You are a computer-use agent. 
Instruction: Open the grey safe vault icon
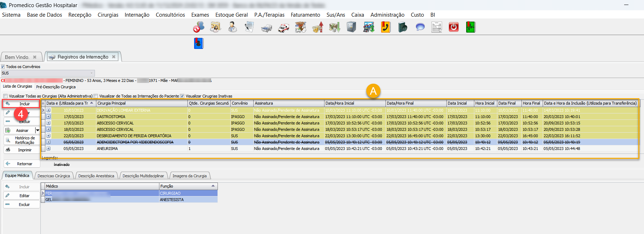pyautogui.click(x=351, y=27)
